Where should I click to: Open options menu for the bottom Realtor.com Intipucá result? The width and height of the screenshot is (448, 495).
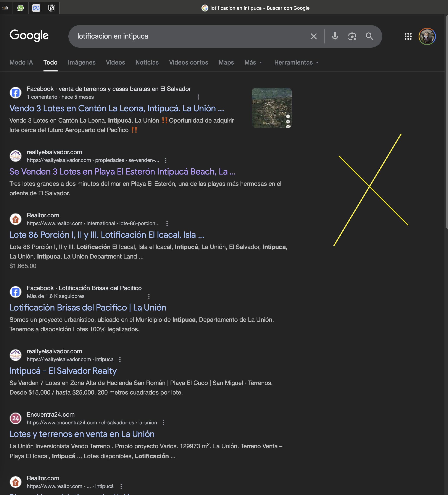pos(121,486)
